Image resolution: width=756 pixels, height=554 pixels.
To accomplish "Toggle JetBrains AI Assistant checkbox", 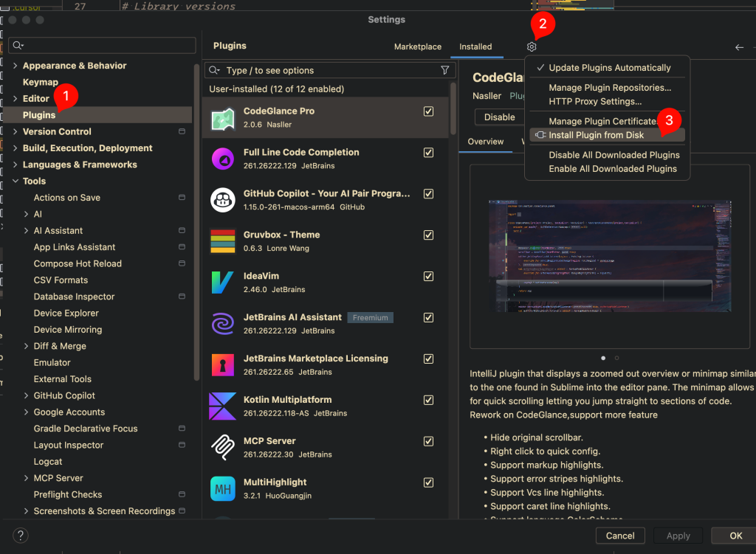I will (428, 317).
